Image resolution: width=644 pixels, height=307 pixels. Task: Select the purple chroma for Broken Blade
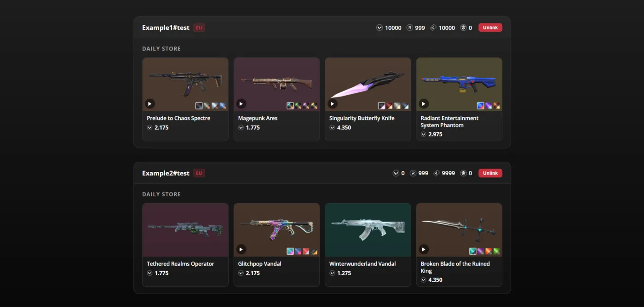[x=481, y=251]
